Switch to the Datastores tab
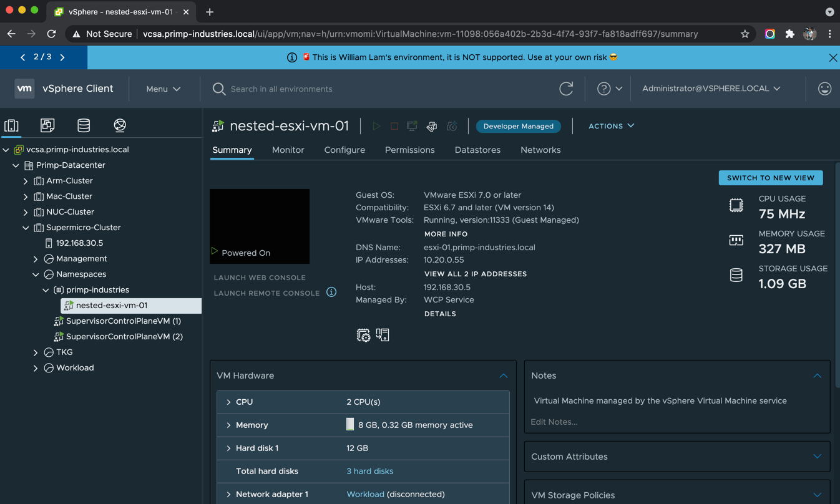 point(477,150)
